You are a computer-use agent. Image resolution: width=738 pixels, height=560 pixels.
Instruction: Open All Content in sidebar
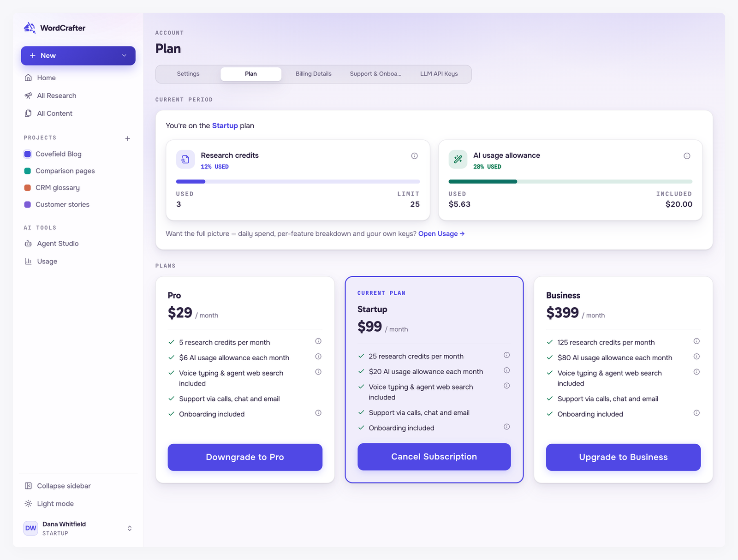(78, 113)
